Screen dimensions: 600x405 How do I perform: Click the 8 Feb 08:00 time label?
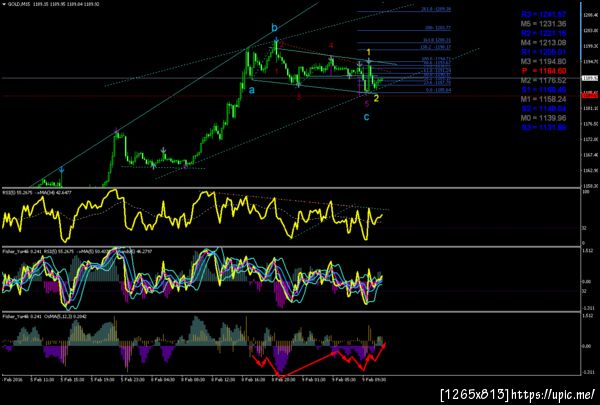coord(193,380)
